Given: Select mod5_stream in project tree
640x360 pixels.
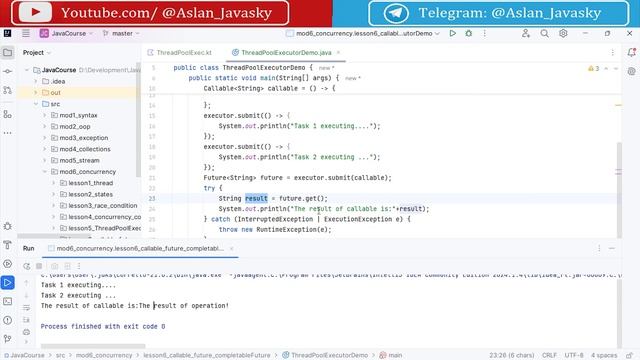Looking at the screenshot, I should (79, 160).
